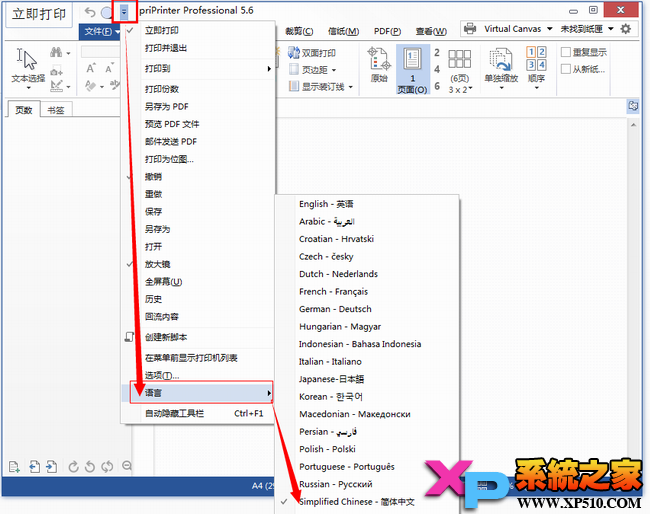Open the Crop tab (裁剪)

click(299, 31)
